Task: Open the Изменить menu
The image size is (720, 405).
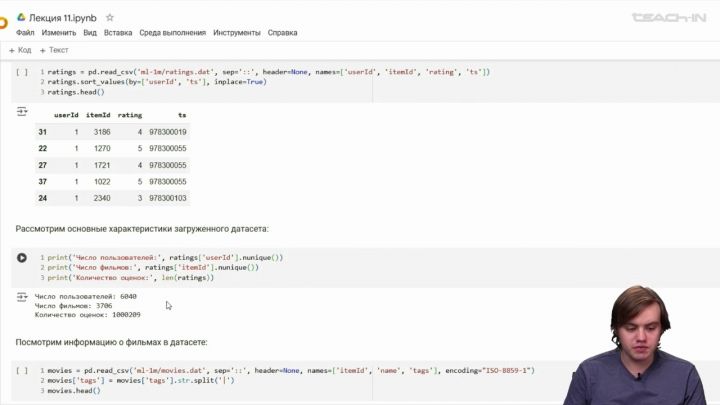Action: 58,32
